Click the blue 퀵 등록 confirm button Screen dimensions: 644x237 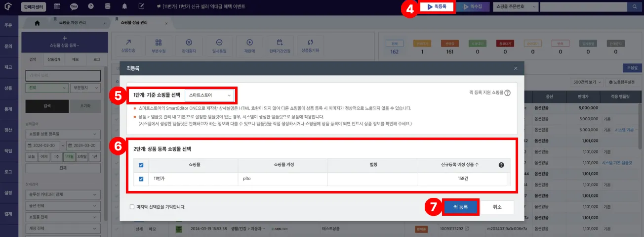460,207
